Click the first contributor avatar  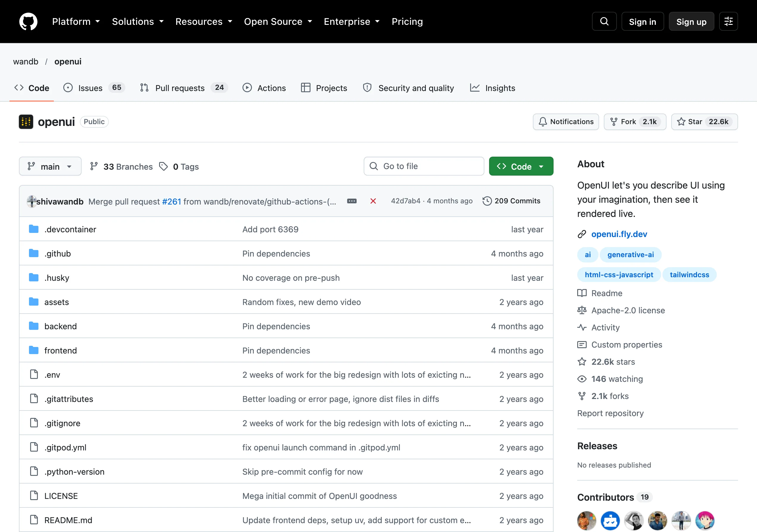587,520
